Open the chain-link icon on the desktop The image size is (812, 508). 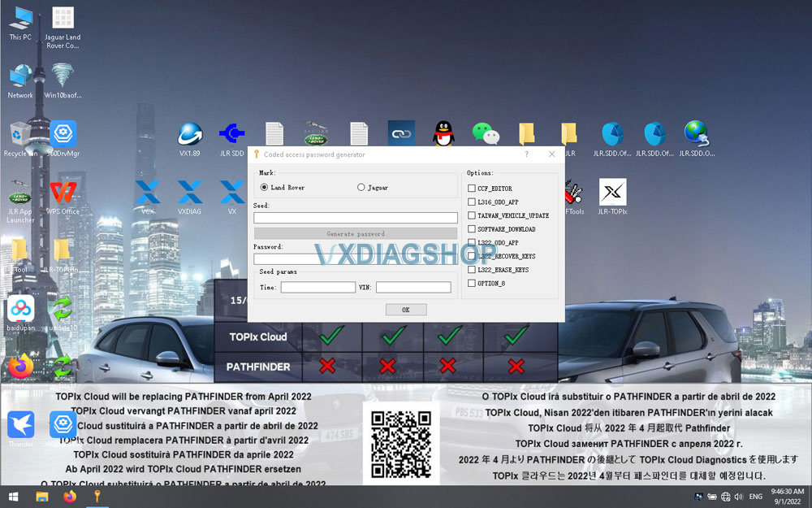tap(401, 133)
